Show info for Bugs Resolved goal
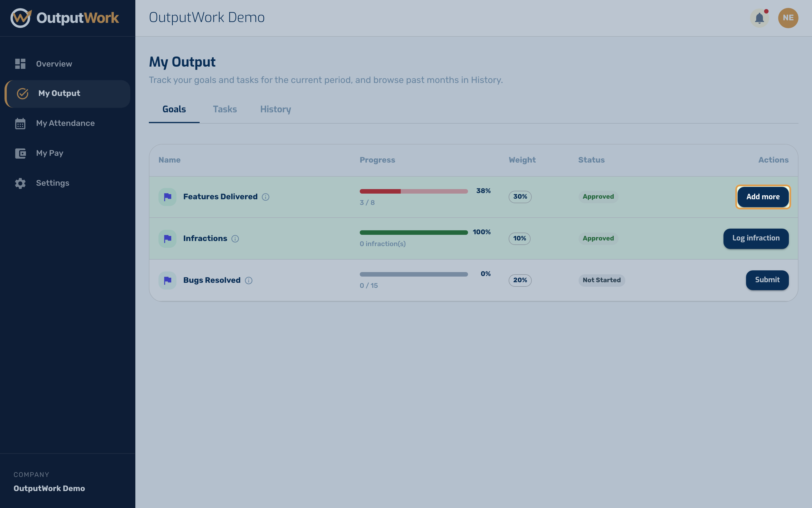The height and width of the screenshot is (508, 812). [249, 280]
